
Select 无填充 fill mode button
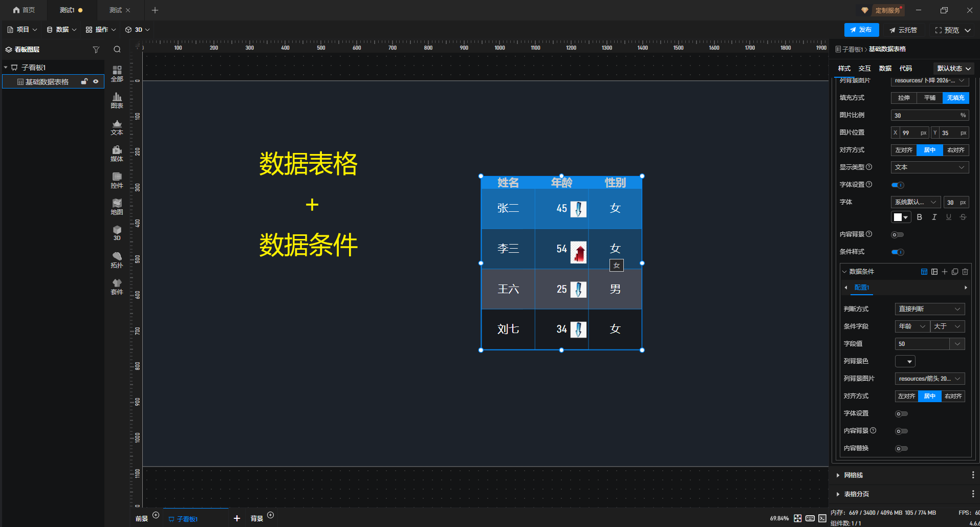click(x=955, y=98)
